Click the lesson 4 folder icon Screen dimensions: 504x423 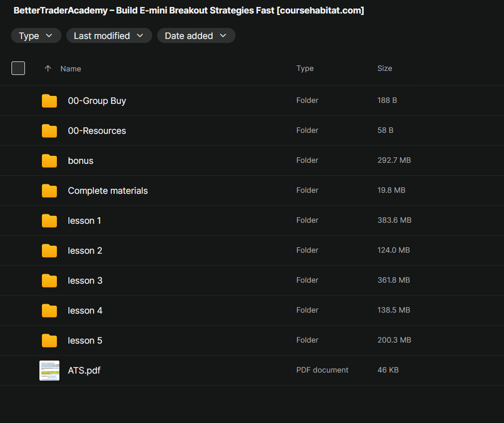(49, 311)
